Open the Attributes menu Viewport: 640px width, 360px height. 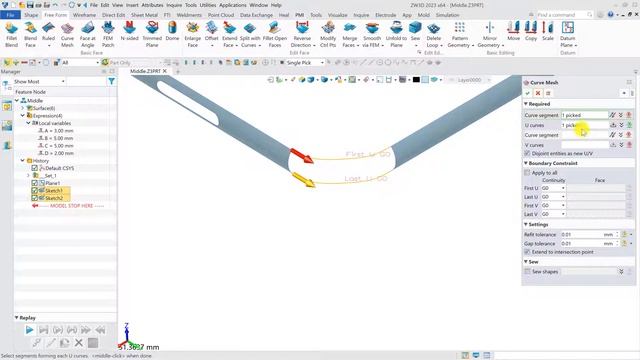(152, 5)
